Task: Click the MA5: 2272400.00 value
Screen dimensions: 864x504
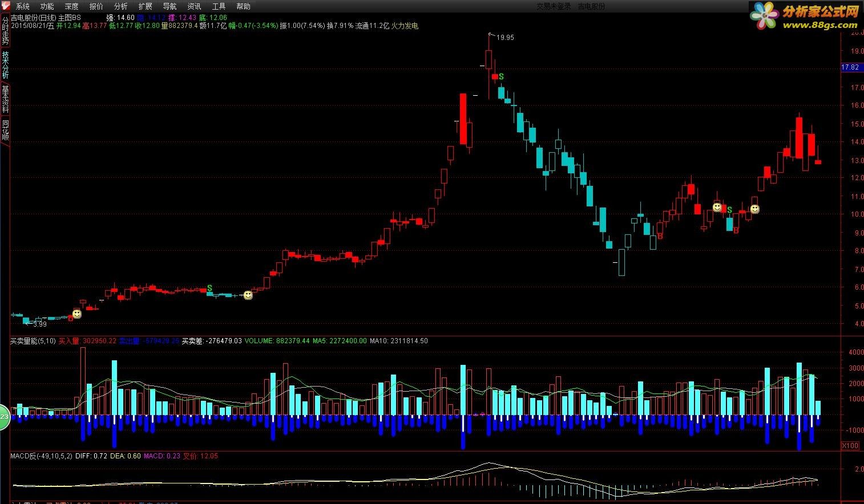Action: (x=340, y=341)
